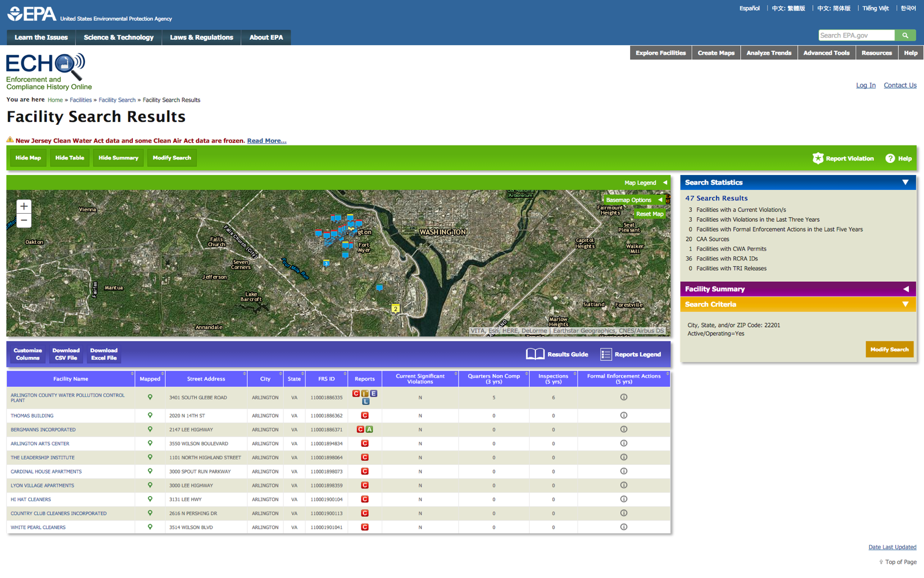Click the orange Modify Search button in Search Criteria
This screenshot has height=578, width=924.
(x=889, y=349)
